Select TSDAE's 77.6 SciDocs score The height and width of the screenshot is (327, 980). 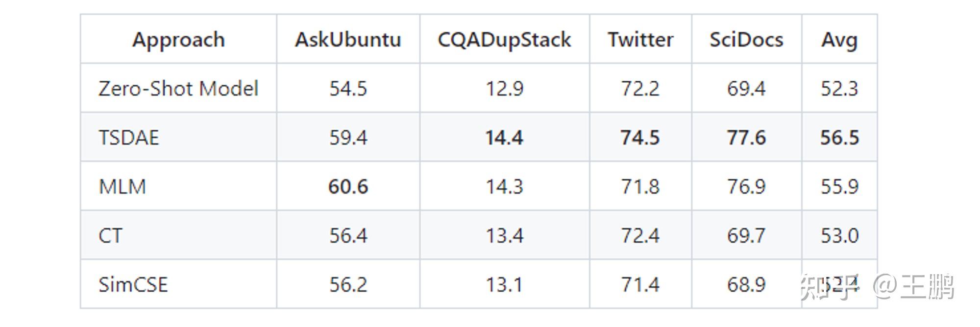tap(746, 138)
